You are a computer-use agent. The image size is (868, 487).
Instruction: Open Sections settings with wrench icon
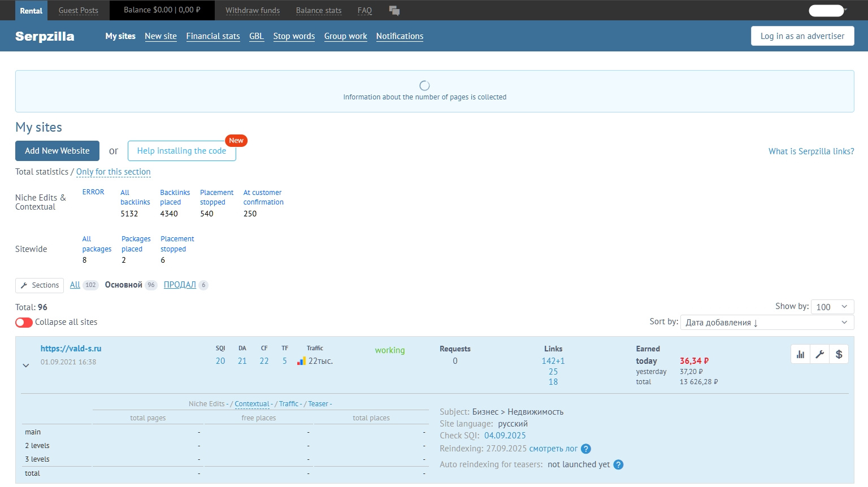click(x=40, y=285)
